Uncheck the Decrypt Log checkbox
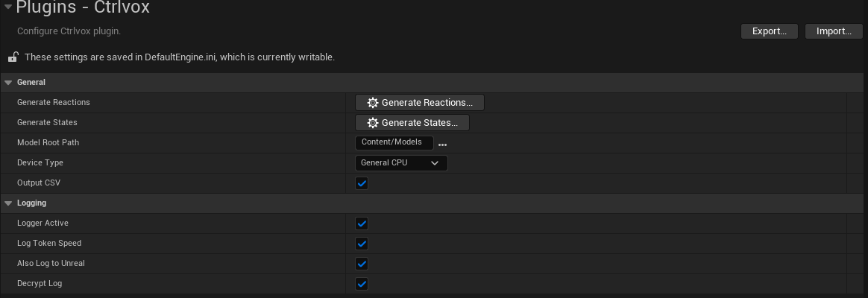This screenshot has height=298, width=868. 362,284
